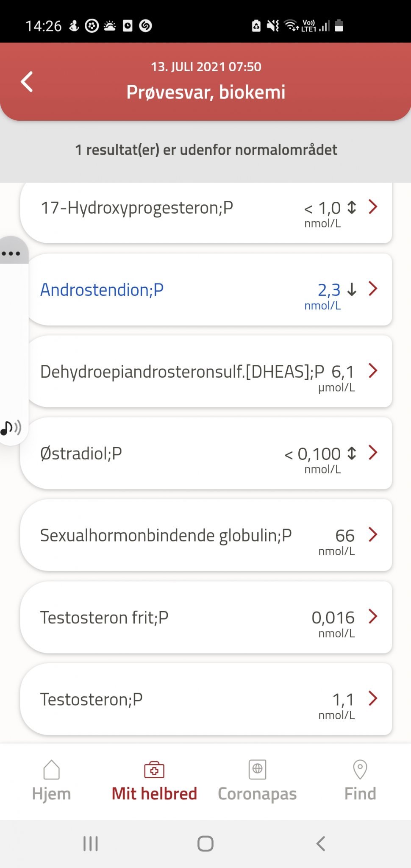Open the Coronapas globe icon

[x=257, y=769]
